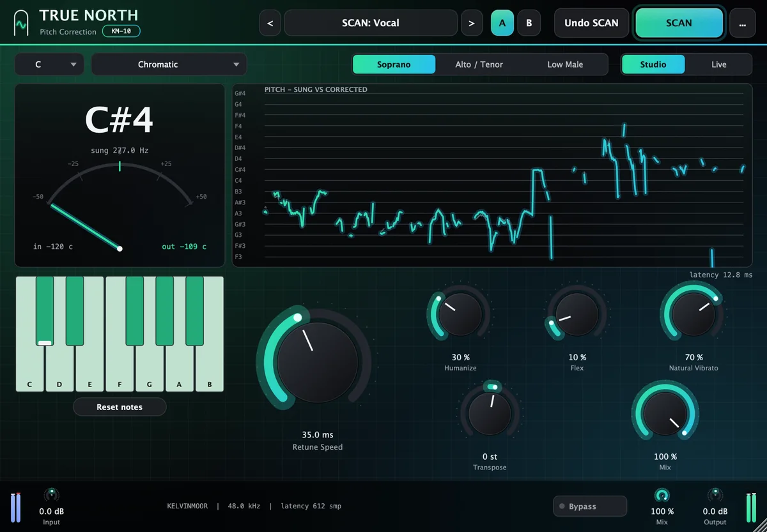Select compare slot A
Viewport: 767px width, 532px height.
coord(502,23)
